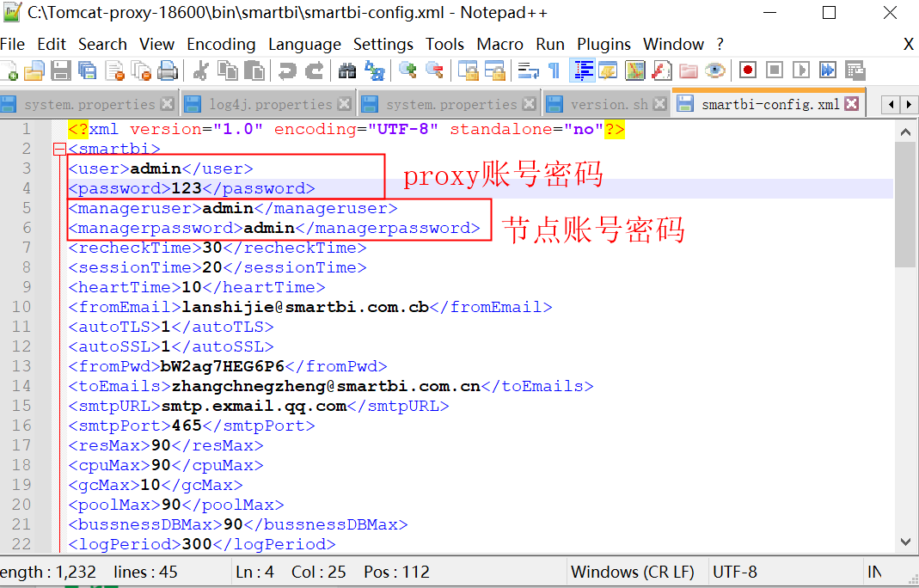Close the log4j.properties tab
919x588 pixels.
click(345, 104)
